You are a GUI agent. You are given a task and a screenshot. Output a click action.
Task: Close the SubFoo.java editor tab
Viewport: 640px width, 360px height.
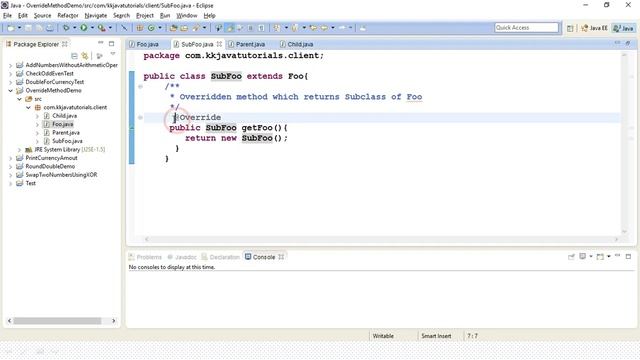(x=219, y=44)
